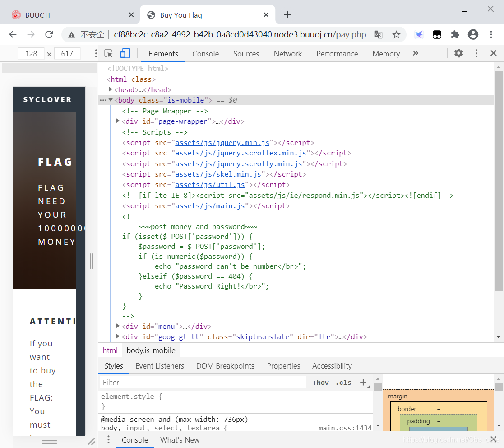
Task: Open DevTools settings gear
Action: click(x=458, y=53)
